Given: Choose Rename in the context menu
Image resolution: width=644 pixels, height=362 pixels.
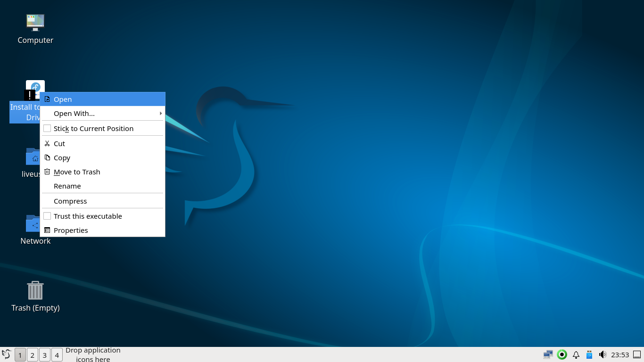Looking at the screenshot, I should click(103, 186).
